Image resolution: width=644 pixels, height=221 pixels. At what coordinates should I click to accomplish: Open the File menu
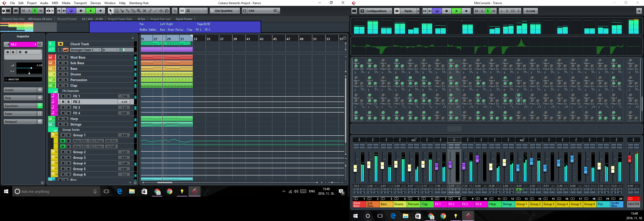pos(13,3)
